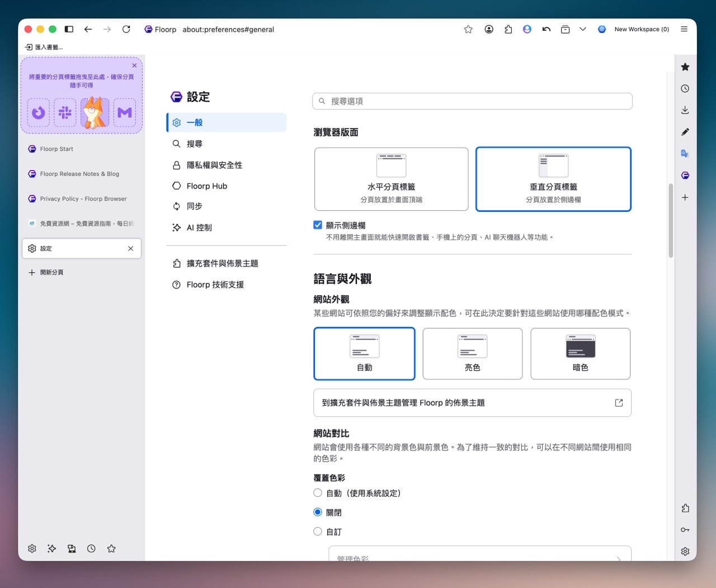Image resolution: width=716 pixels, height=588 pixels.
Task: Open the 搜尋 settings category
Action: 227,144
